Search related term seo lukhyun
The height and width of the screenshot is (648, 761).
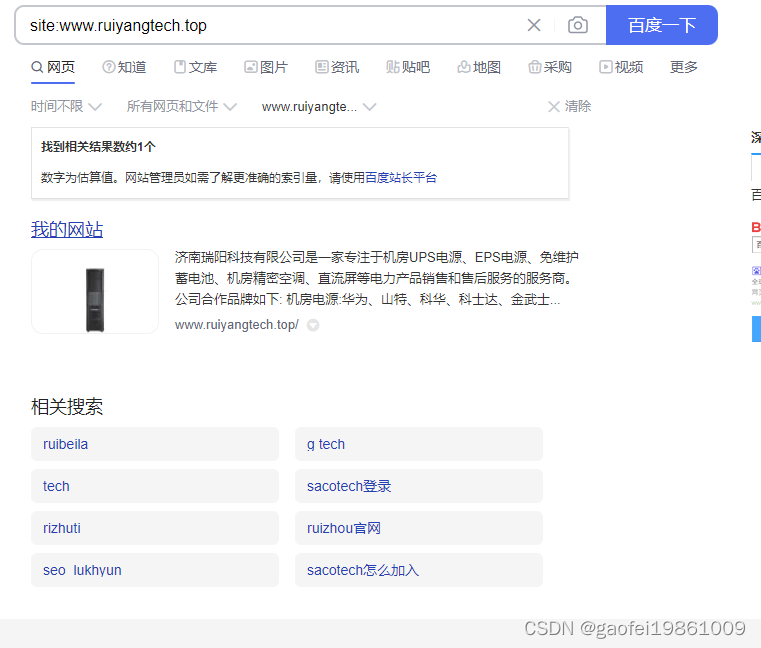point(155,570)
